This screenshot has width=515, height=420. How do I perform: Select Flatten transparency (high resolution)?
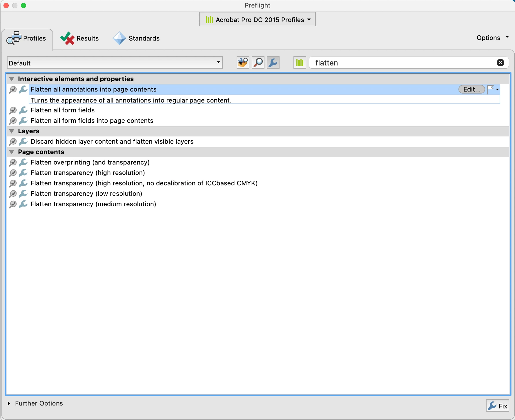[x=88, y=173]
